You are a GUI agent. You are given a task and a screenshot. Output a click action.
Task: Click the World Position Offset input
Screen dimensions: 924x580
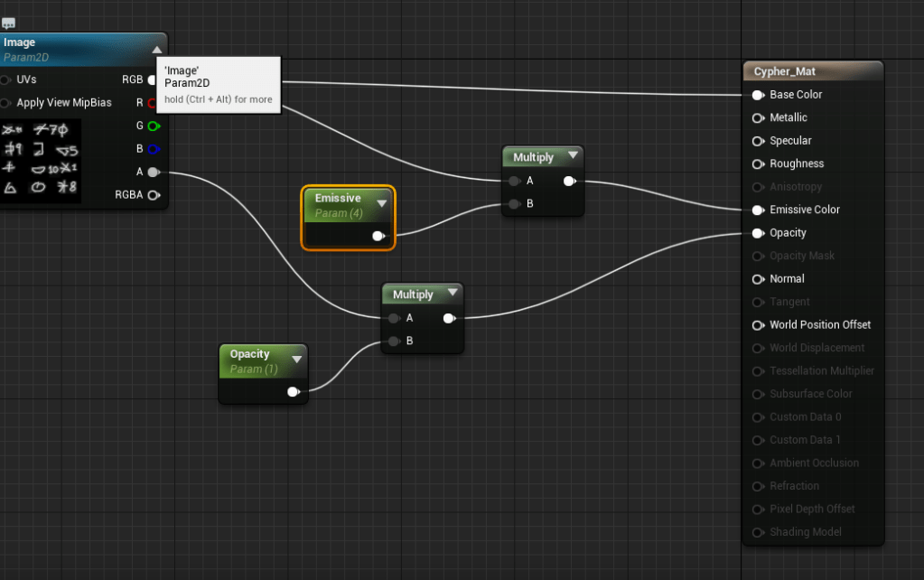[819, 325]
